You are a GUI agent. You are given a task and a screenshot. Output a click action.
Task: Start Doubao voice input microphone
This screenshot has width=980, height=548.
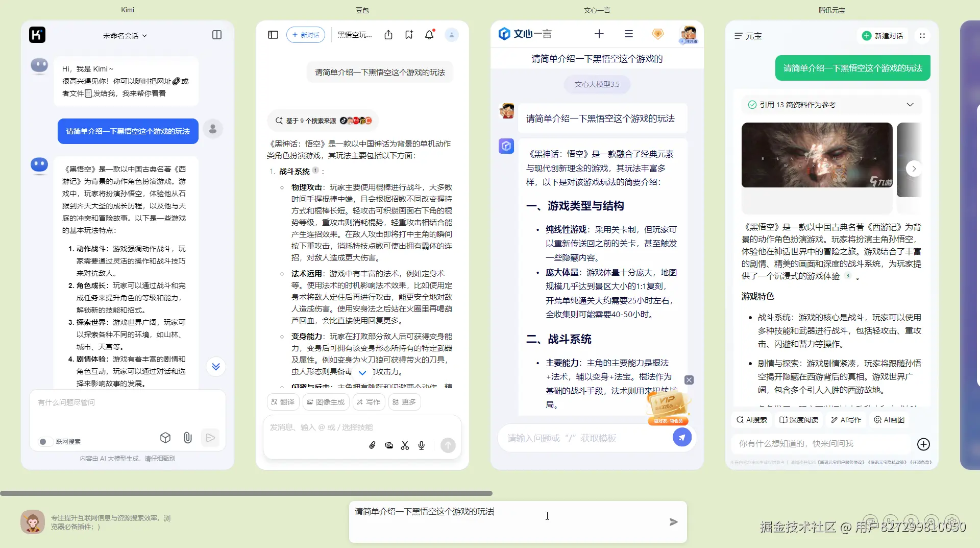(422, 445)
